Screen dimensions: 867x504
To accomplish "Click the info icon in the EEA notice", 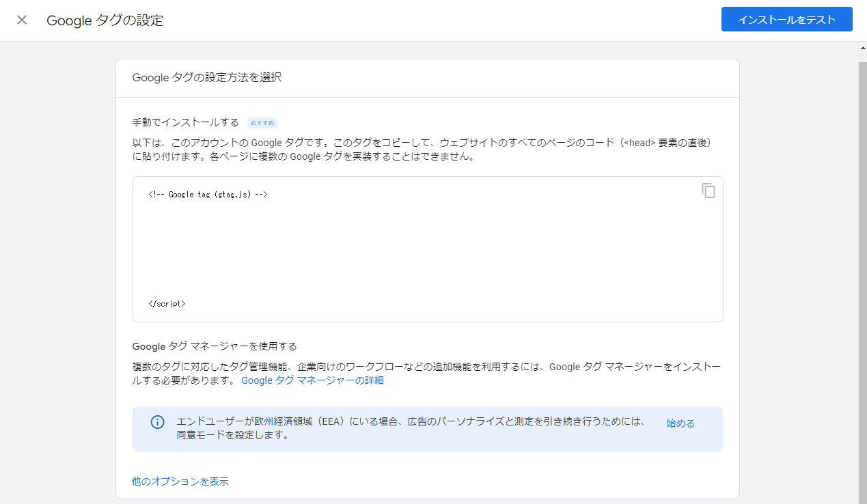I will (157, 422).
